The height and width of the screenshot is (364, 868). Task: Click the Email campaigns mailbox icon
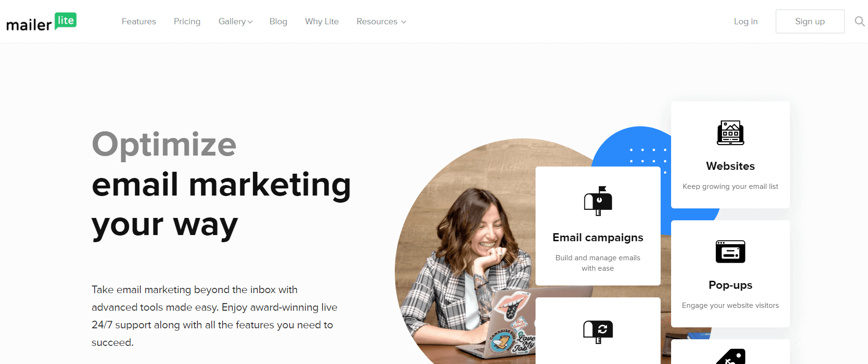(598, 201)
